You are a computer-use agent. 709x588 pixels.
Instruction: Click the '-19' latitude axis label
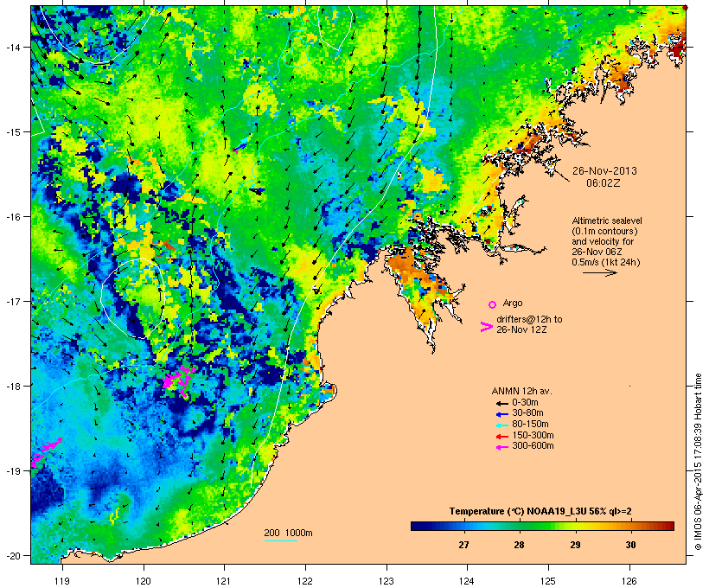[x=12, y=471]
